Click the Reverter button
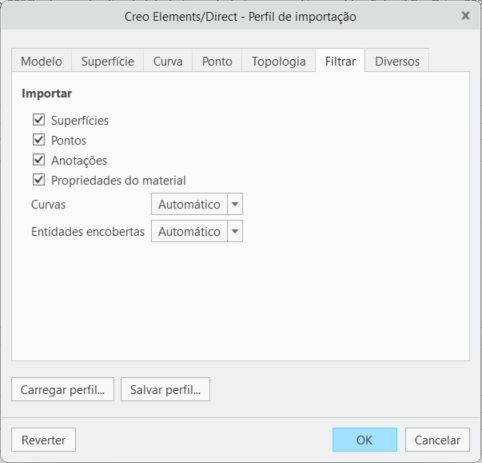 [x=44, y=440]
